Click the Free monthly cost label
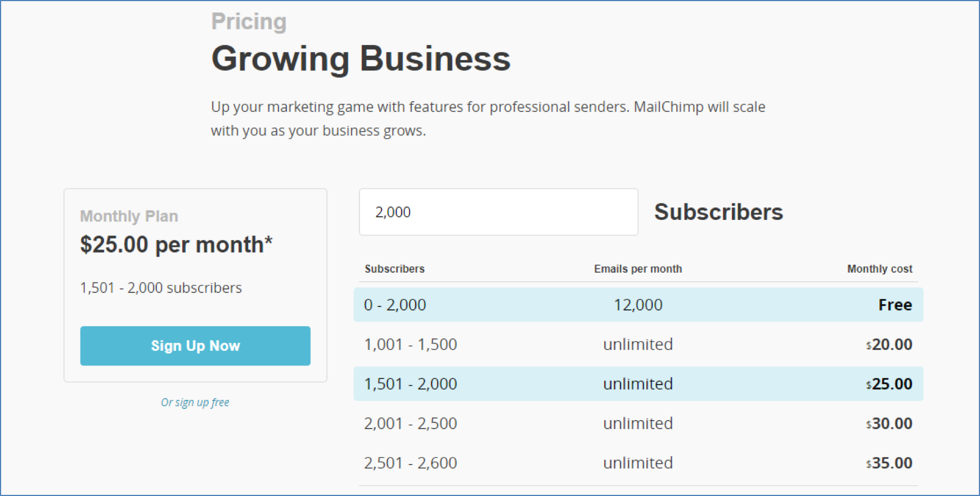Viewport: 980px width, 496px height. pos(895,305)
